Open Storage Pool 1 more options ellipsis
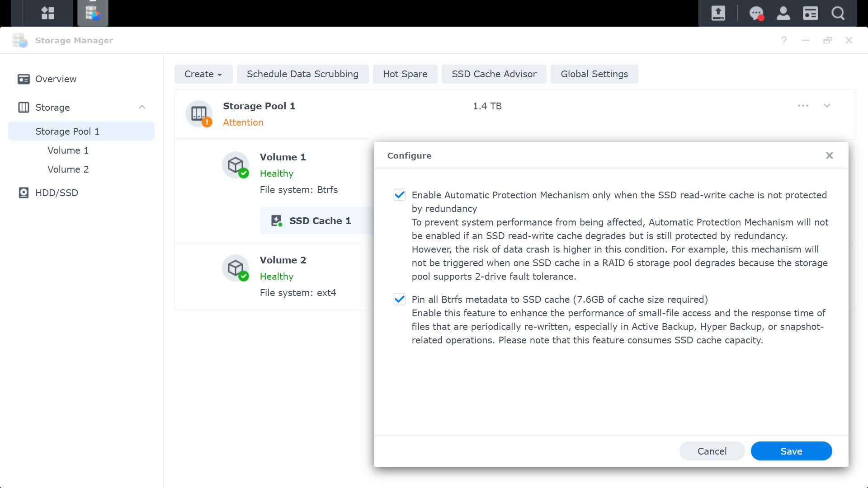This screenshot has height=488, width=868. [803, 106]
